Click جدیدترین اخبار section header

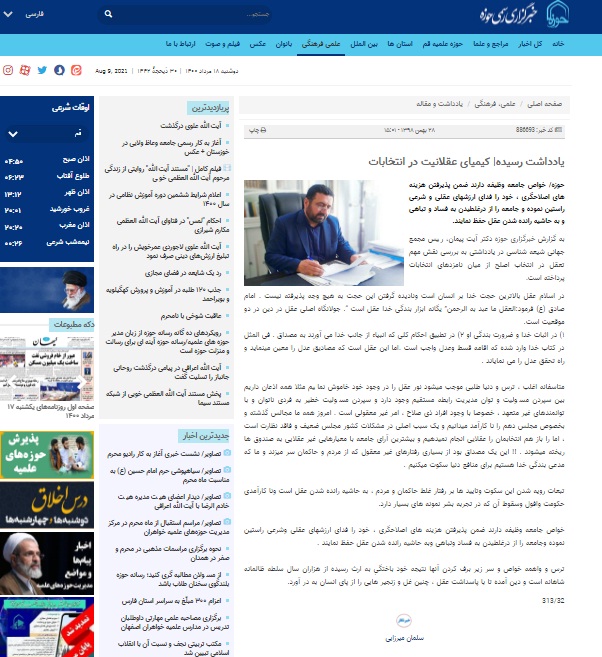(205, 436)
